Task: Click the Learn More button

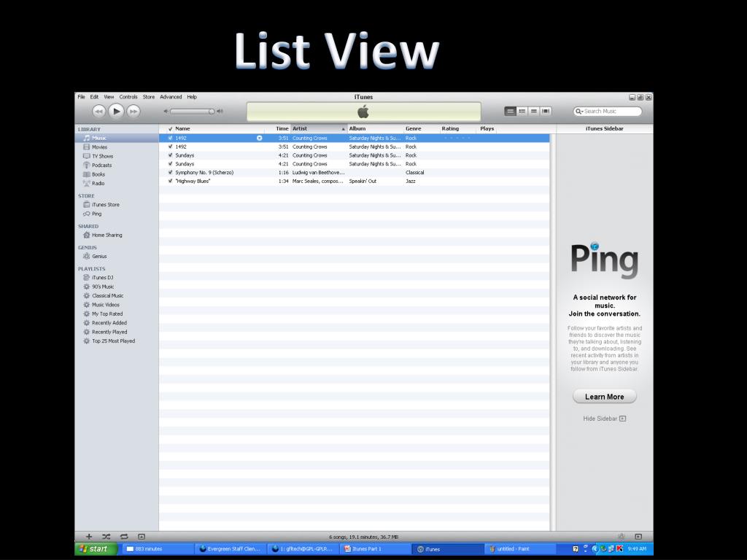Action: pyautogui.click(x=605, y=397)
